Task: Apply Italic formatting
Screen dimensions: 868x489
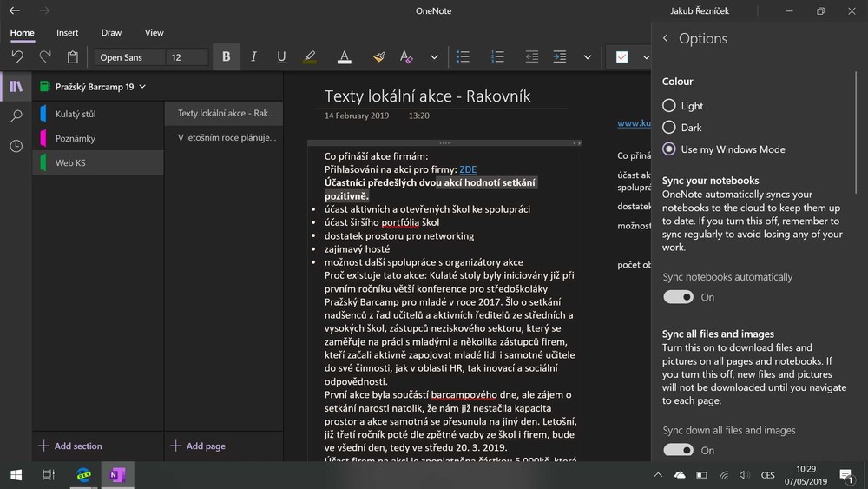Action: [x=253, y=57]
